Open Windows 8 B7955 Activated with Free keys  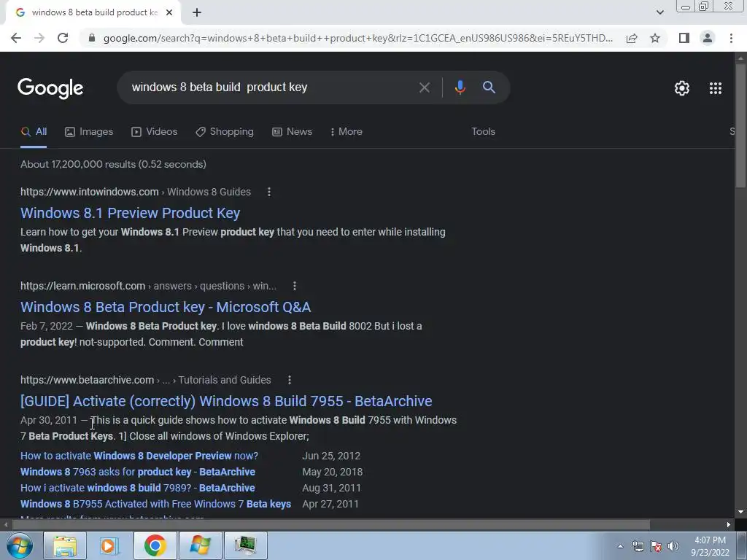tap(156, 504)
